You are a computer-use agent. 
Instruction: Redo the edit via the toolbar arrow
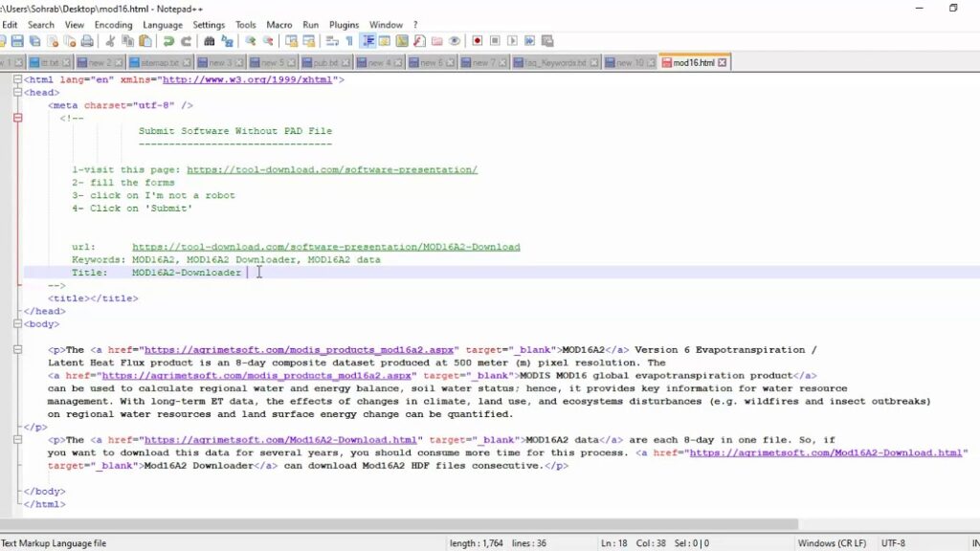186,41
